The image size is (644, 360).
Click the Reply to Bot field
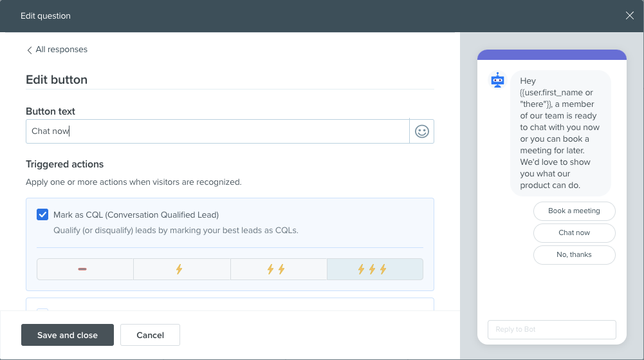[x=551, y=330]
